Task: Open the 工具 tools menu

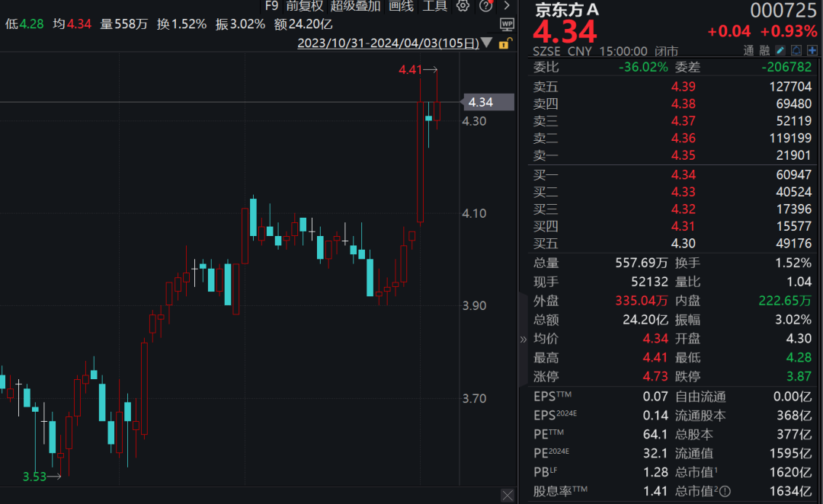Action: (x=435, y=6)
